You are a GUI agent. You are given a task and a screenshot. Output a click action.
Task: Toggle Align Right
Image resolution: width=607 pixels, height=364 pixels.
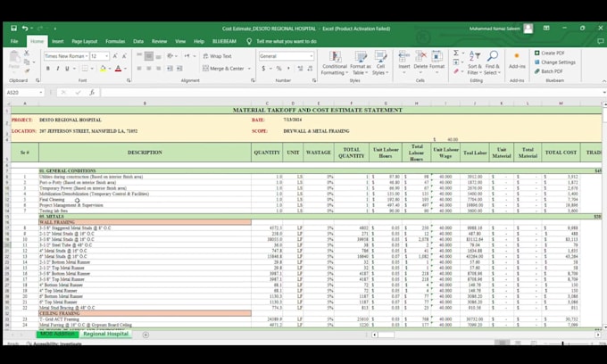tap(158, 69)
